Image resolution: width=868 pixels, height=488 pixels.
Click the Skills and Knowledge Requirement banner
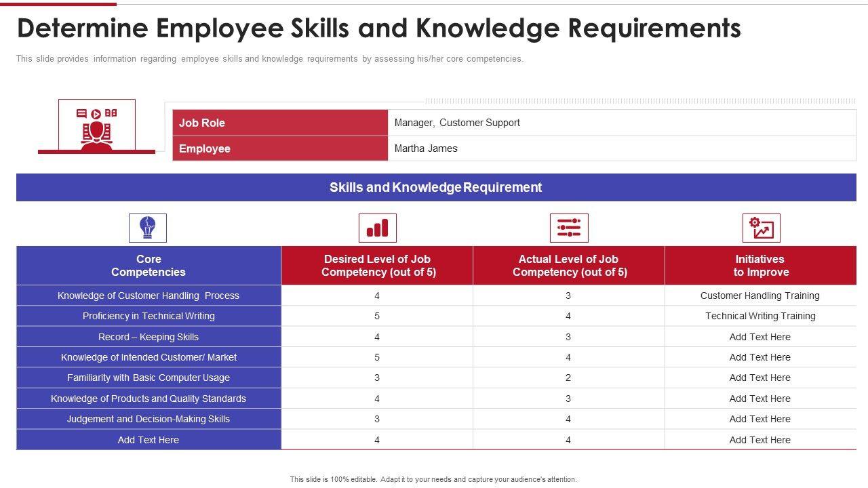click(x=435, y=187)
